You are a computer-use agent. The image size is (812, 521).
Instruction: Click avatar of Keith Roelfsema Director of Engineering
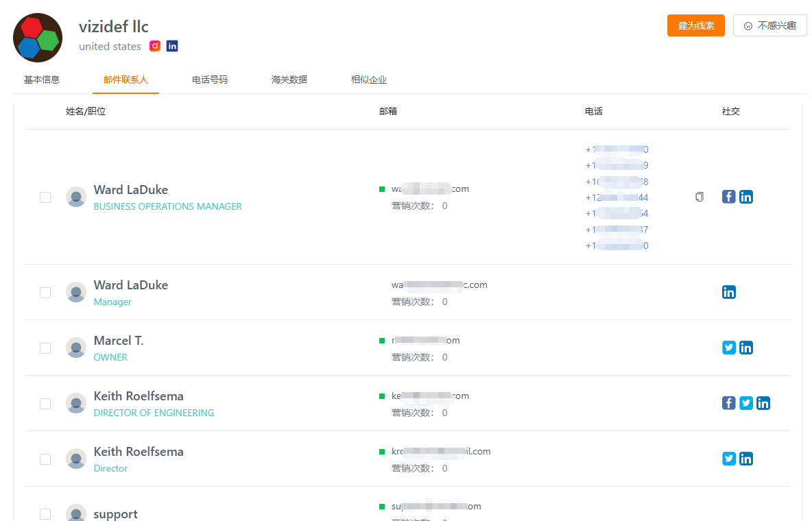pos(76,403)
